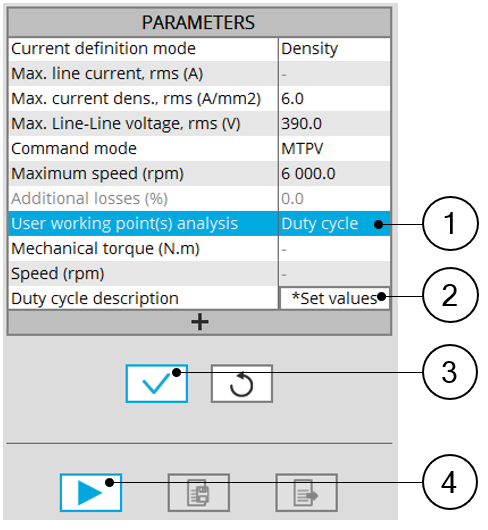488x530 pixels.
Task: Click the grayed save results icon
Action: 199,493
